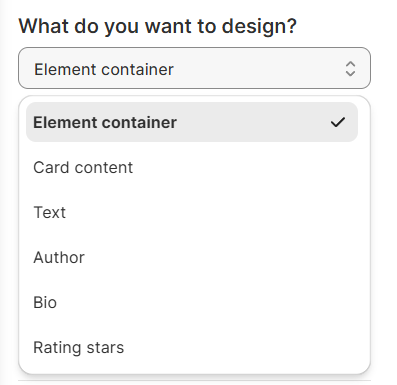The image size is (397, 385).
Task: Open the Element container select box
Action: [x=194, y=68]
